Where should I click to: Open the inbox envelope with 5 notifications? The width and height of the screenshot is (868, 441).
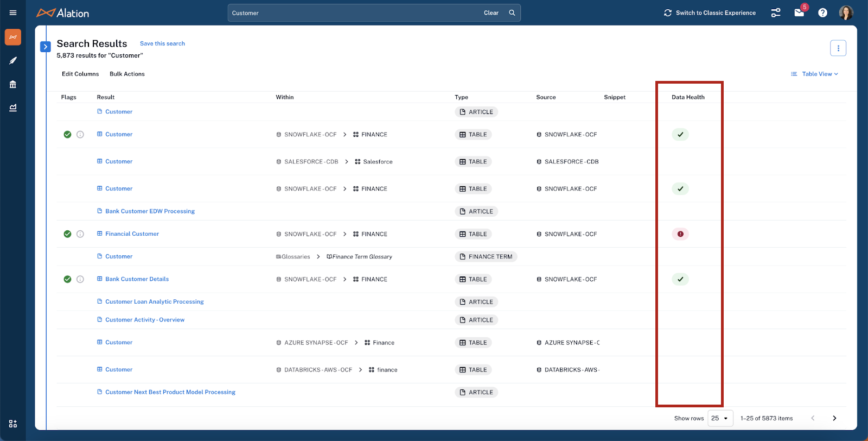(799, 12)
